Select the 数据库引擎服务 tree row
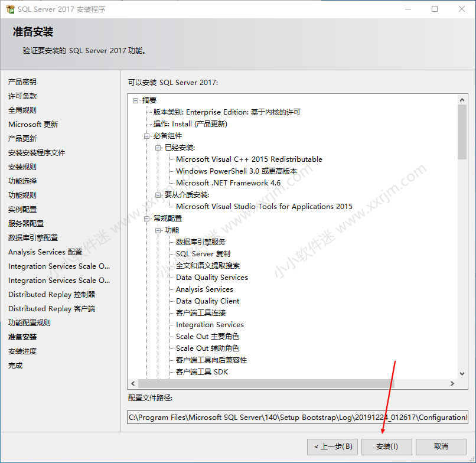This screenshot has width=476, height=463. click(x=201, y=242)
